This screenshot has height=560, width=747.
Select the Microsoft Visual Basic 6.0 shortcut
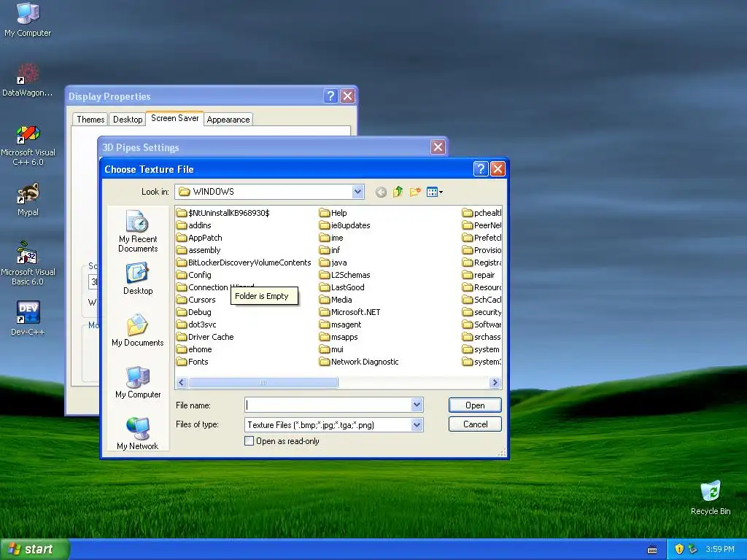[x=28, y=263]
